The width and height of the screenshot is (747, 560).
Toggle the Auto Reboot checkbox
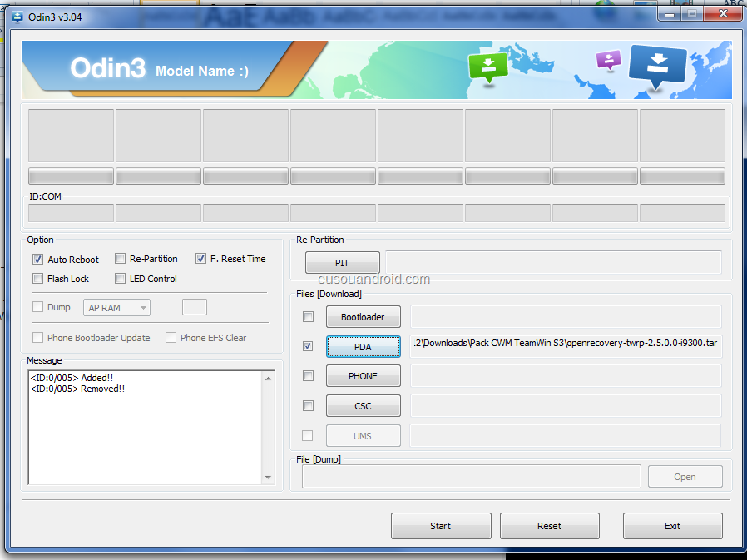point(37,260)
